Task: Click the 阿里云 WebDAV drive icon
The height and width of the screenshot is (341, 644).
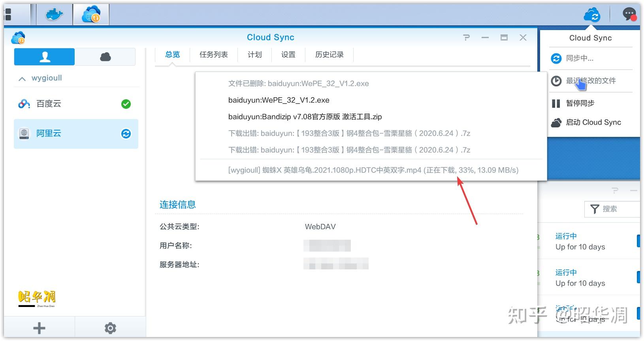Action: point(24,134)
